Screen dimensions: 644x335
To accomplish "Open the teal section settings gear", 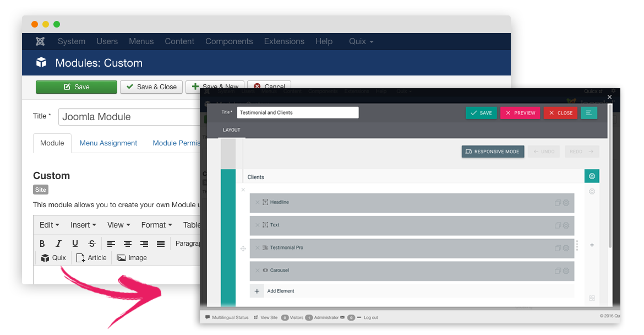I will [592, 176].
